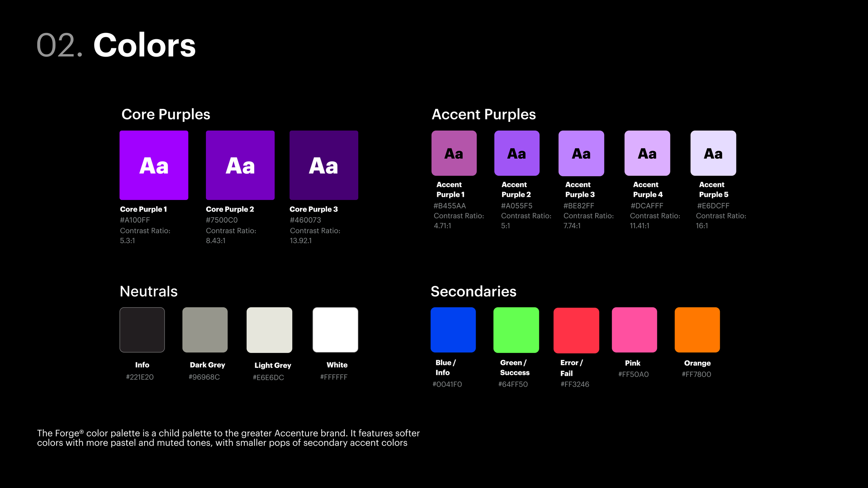Click the contrast ratio value 16:1
Screen dimensions: 868x488
point(702,226)
